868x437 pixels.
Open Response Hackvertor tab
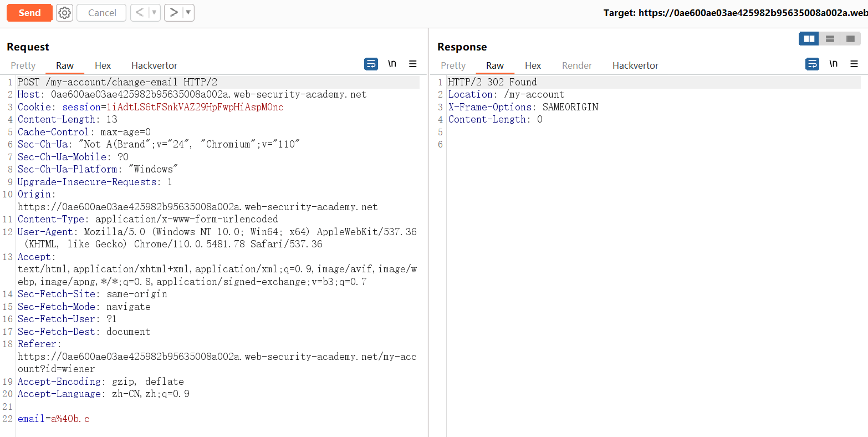coord(635,65)
